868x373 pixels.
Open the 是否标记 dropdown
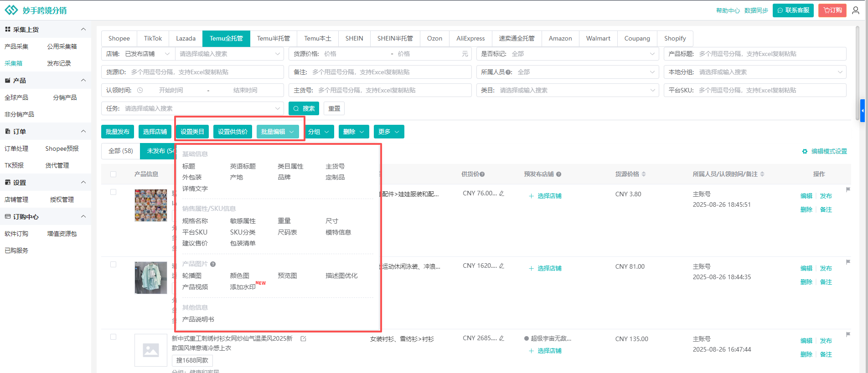567,54
